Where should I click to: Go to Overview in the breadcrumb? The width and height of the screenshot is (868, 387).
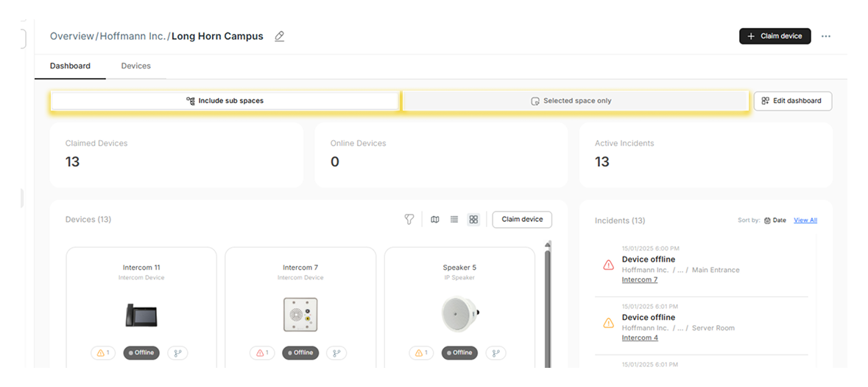point(72,37)
